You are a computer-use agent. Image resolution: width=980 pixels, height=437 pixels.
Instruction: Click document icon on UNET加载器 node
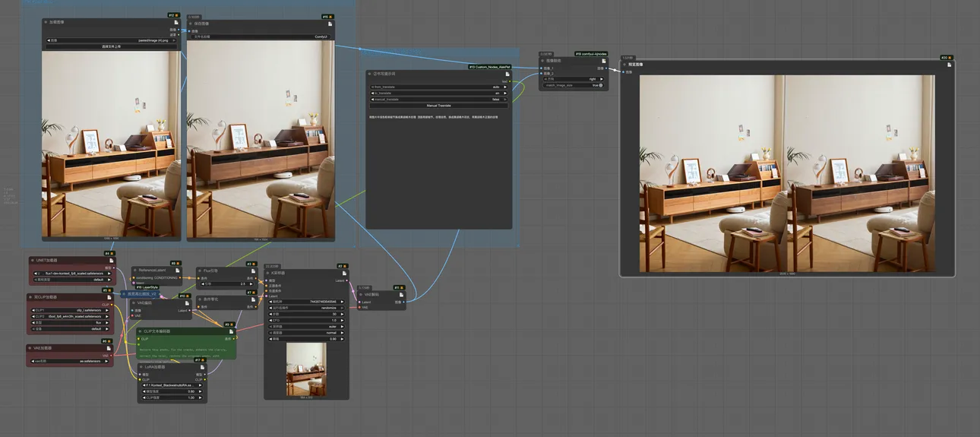[x=110, y=260]
